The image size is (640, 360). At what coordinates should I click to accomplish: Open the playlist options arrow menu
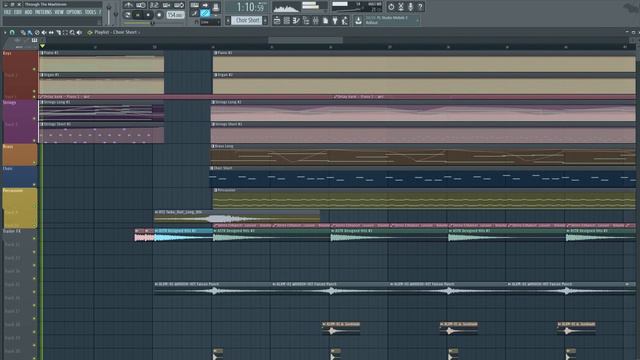click(5, 32)
